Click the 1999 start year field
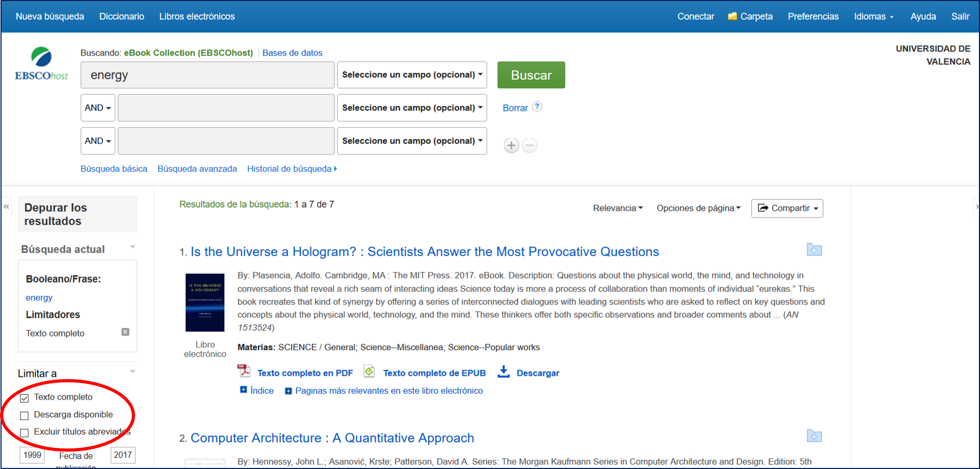Viewport: 980px width, 469px height. [32, 455]
